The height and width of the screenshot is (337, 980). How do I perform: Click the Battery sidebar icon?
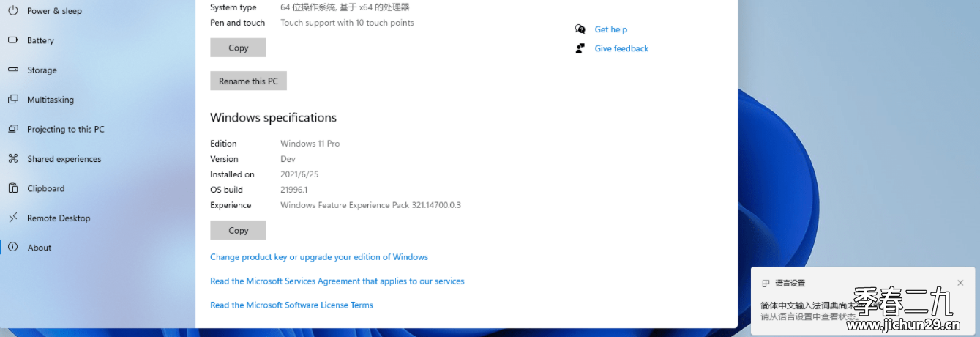click(x=12, y=40)
